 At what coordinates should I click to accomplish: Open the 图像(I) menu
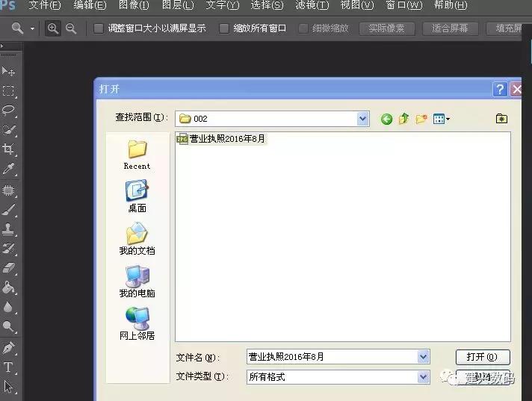pyautogui.click(x=134, y=5)
